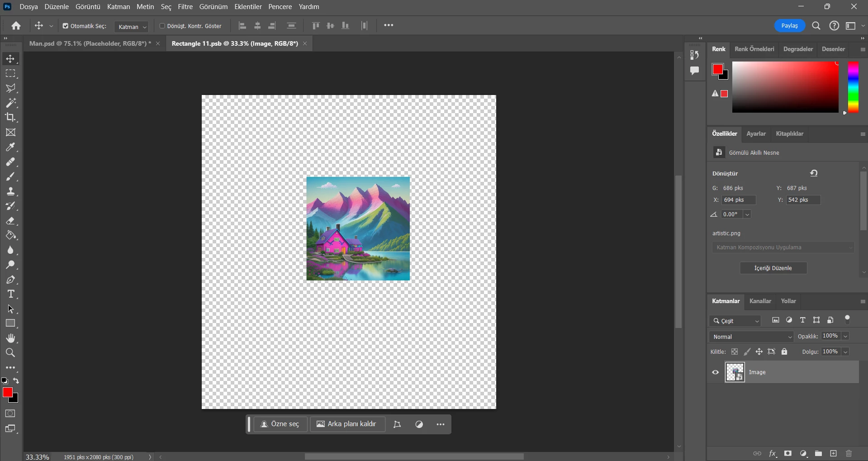Open the Filtre menu
868x461 pixels.
click(185, 7)
